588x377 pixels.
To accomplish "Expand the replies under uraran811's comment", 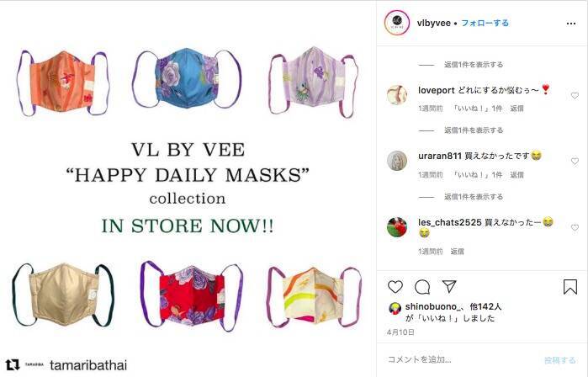I will point(474,197).
